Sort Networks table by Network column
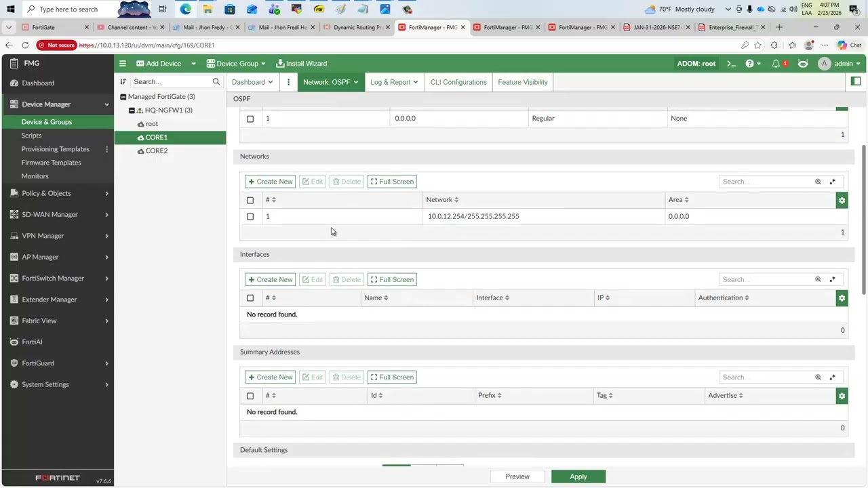The height and width of the screenshot is (488, 868). [442, 200]
